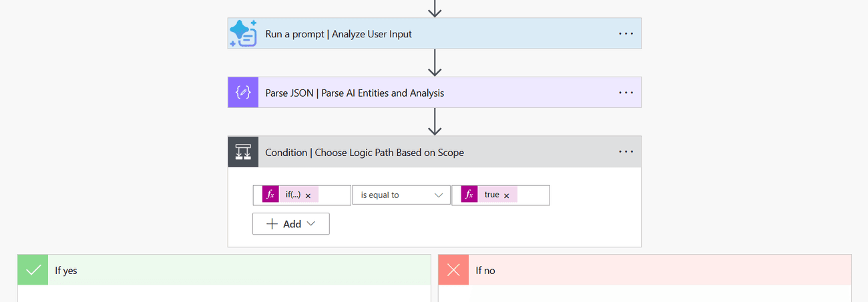Click the green checkmark If yes icon
The width and height of the screenshot is (868, 302).
33,270
